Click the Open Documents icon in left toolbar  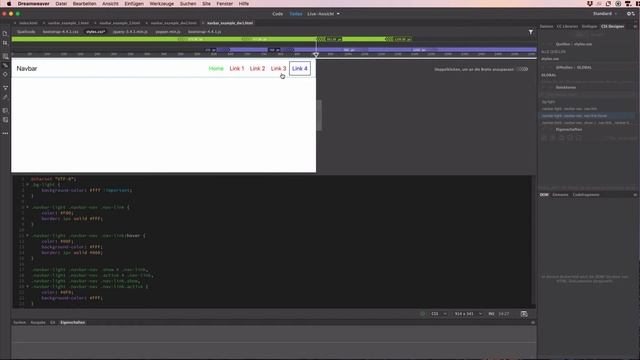[5, 33]
